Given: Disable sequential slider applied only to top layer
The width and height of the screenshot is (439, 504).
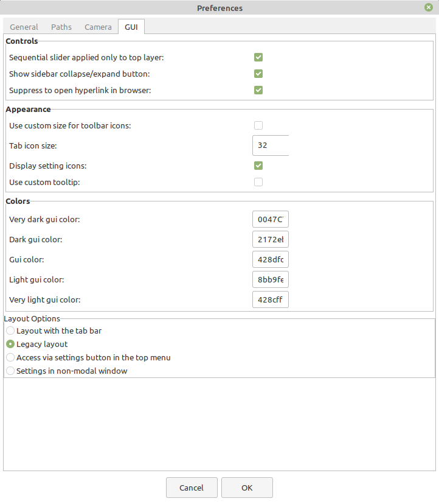Looking at the screenshot, I should pyautogui.click(x=258, y=57).
